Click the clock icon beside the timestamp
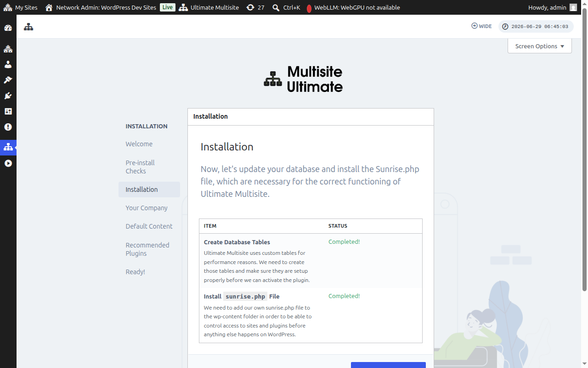 click(x=505, y=27)
